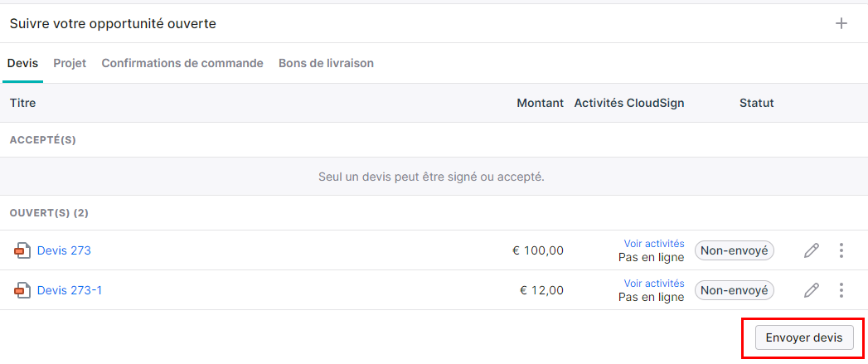The height and width of the screenshot is (364, 868).
Task: Open the Devis 273 link
Action: [64, 250]
